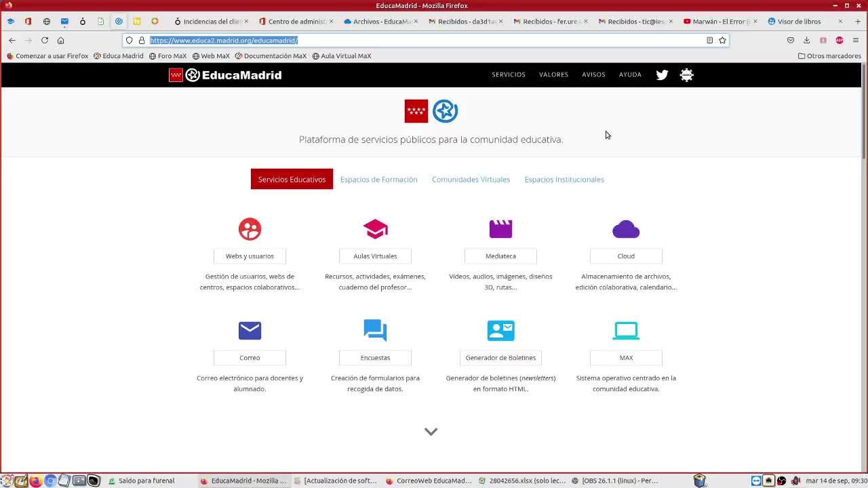Open the Aula Virtual MaX bookmark

[342, 56]
